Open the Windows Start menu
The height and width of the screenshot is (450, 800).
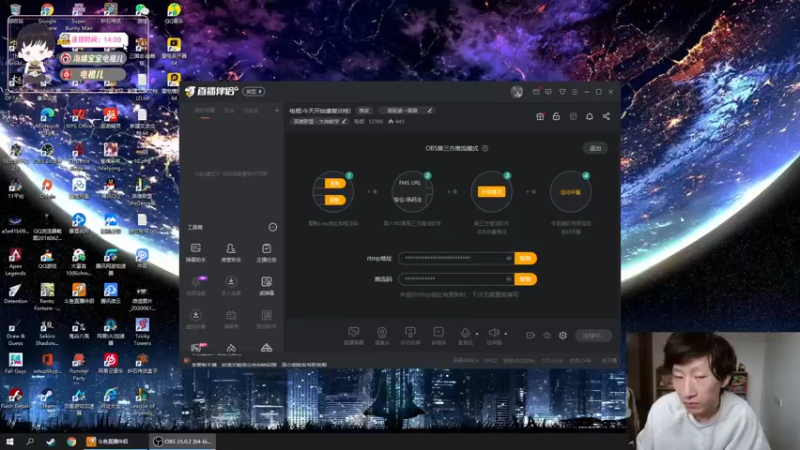tap(10, 442)
